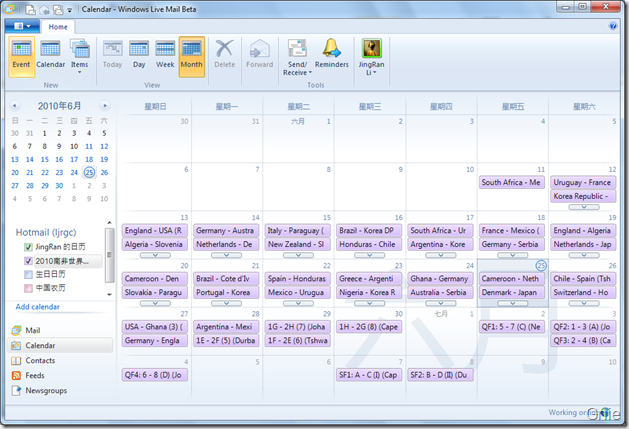The image size is (629, 429).
Task: Click the Add calendar link
Action: [x=37, y=307]
